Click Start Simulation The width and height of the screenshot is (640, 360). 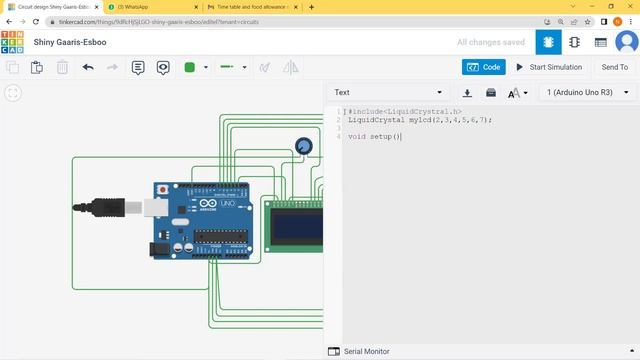click(549, 67)
